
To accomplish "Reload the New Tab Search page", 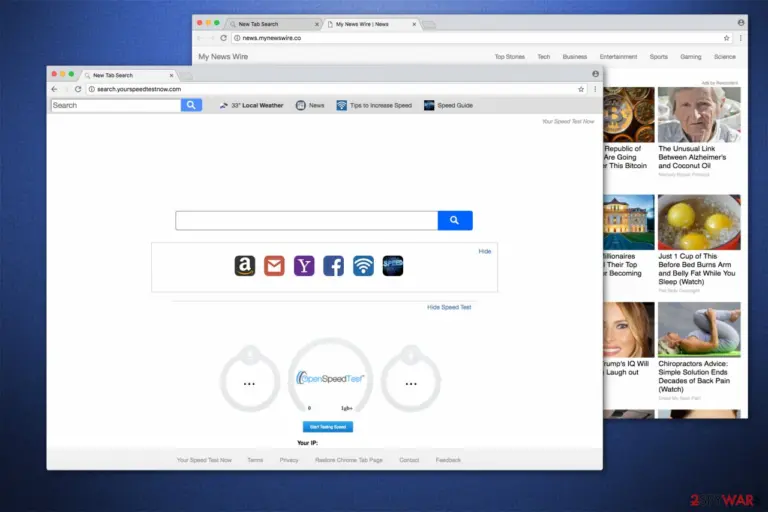I will coord(78,89).
